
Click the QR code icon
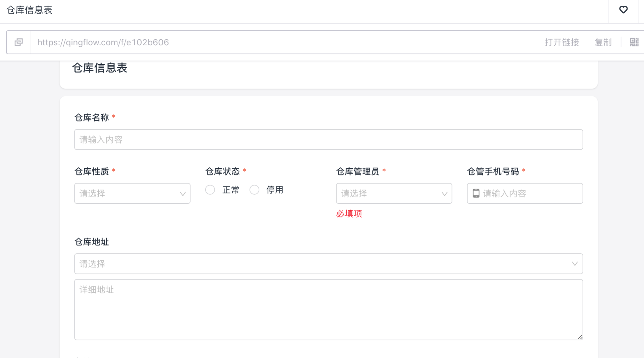[x=634, y=42]
